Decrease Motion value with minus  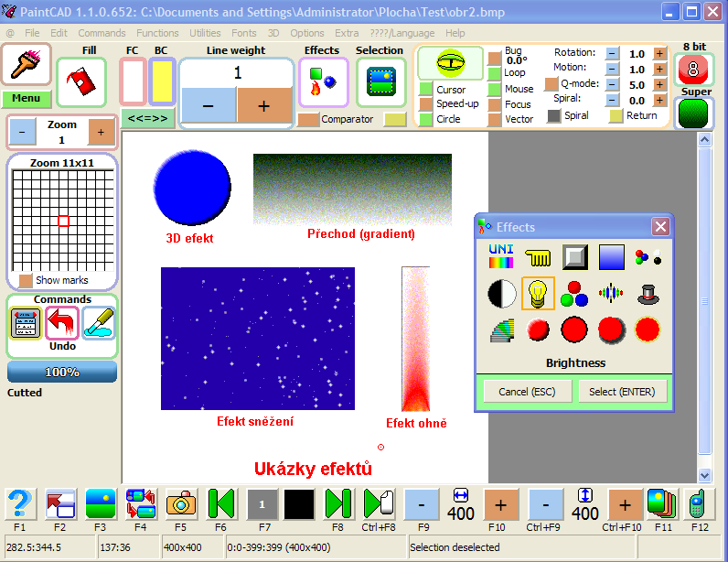pos(613,70)
